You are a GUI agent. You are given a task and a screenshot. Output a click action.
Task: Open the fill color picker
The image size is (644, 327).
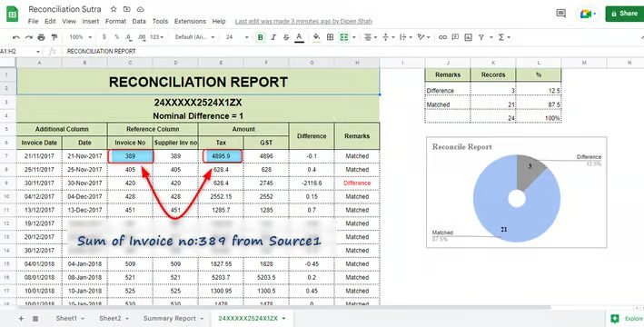316,37
